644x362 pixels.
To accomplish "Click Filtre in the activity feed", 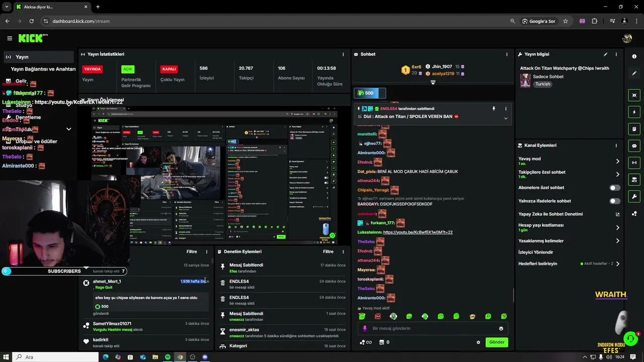I will click(192, 251).
